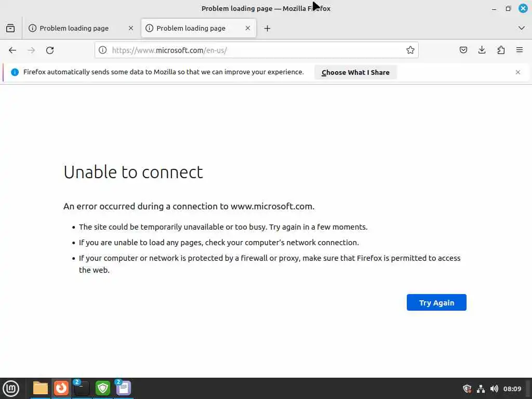Open the Extensions menu
The height and width of the screenshot is (399, 532).
[x=501, y=50]
